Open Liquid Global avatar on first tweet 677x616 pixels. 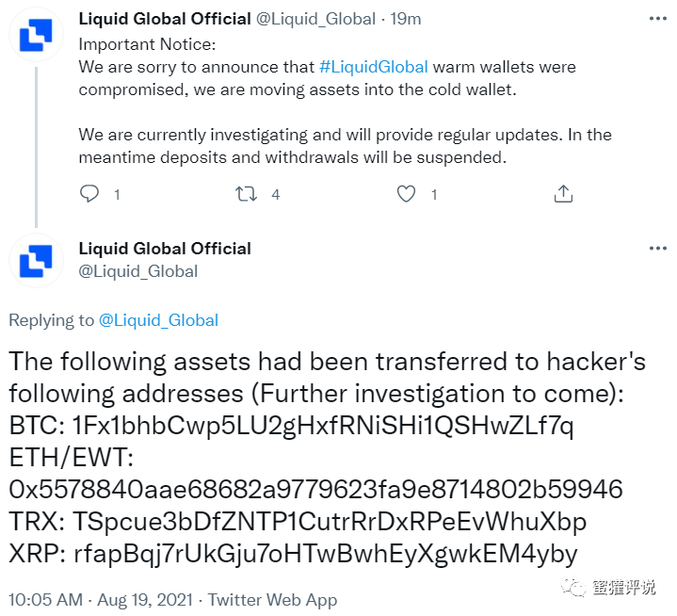[36, 34]
